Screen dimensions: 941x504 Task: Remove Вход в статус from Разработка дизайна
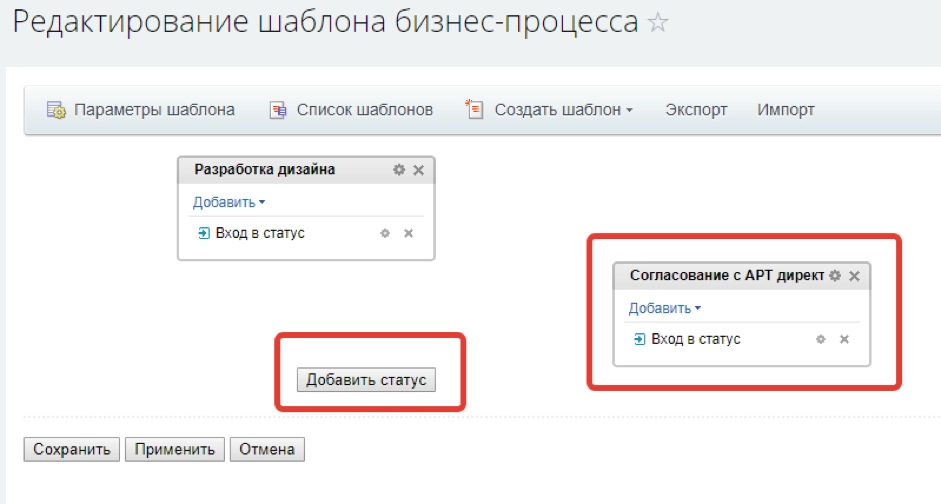[409, 233]
